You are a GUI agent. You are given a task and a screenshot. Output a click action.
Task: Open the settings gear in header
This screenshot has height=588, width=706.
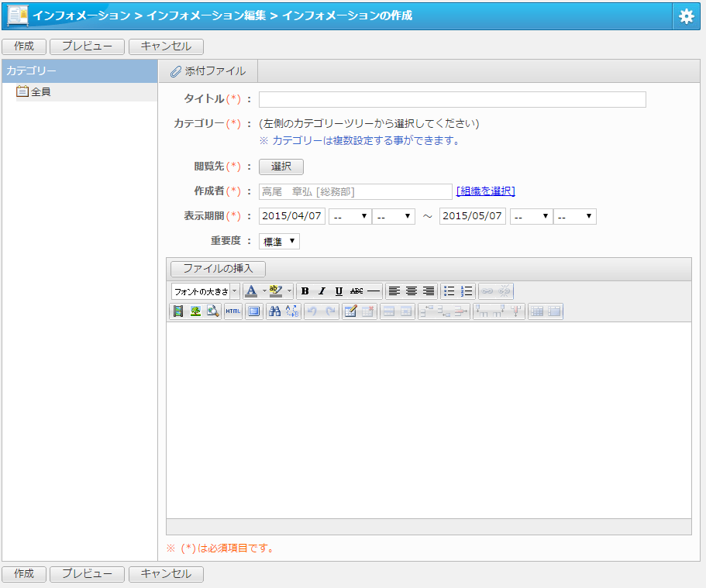686,16
